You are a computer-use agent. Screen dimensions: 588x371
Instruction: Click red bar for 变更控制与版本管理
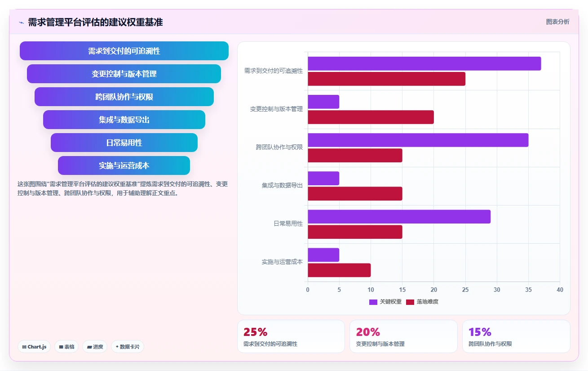(371, 117)
